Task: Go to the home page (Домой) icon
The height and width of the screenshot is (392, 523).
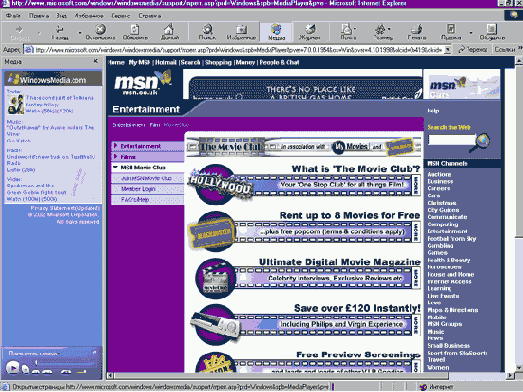Action: click(x=170, y=32)
